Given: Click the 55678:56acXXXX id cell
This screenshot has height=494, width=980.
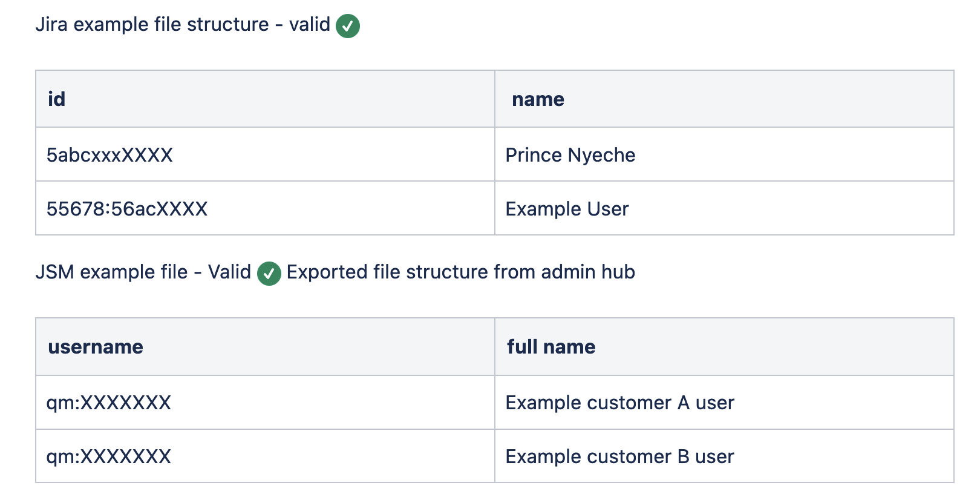Looking at the screenshot, I should 127,209.
